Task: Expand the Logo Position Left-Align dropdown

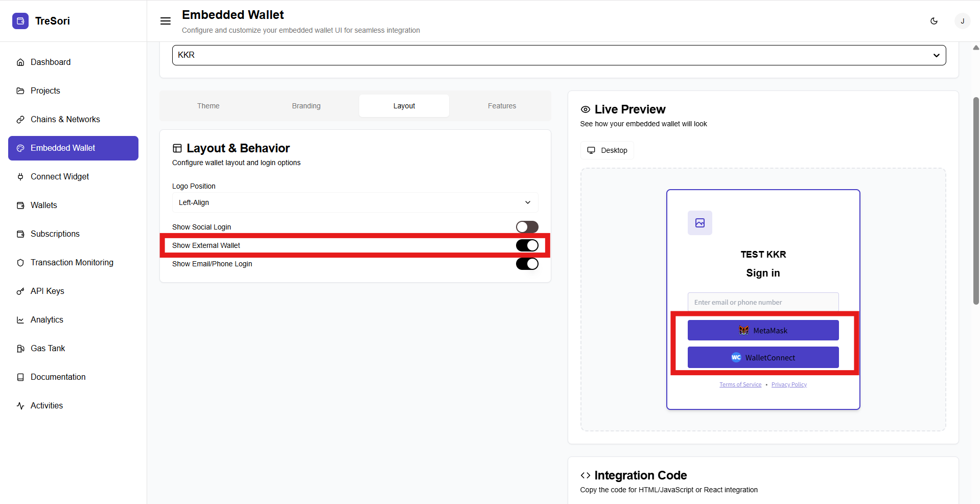Action: [x=355, y=202]
